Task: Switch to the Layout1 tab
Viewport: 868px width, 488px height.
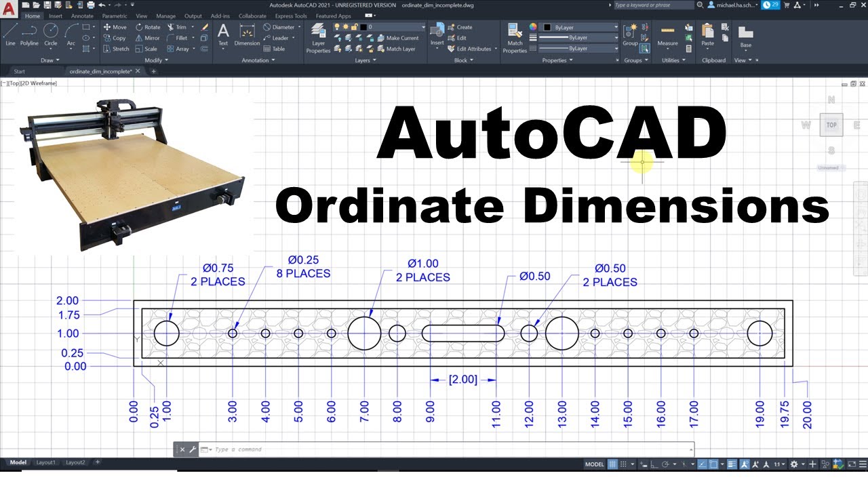Action: (45, 462)
